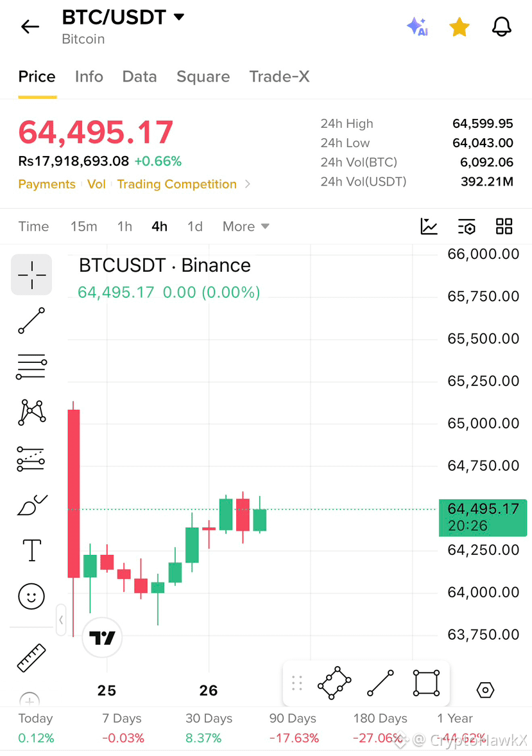Image resolution: width=532 pixels, height=756 pixels.
Task: Switch to the Info tab
Action: point(89,76)
